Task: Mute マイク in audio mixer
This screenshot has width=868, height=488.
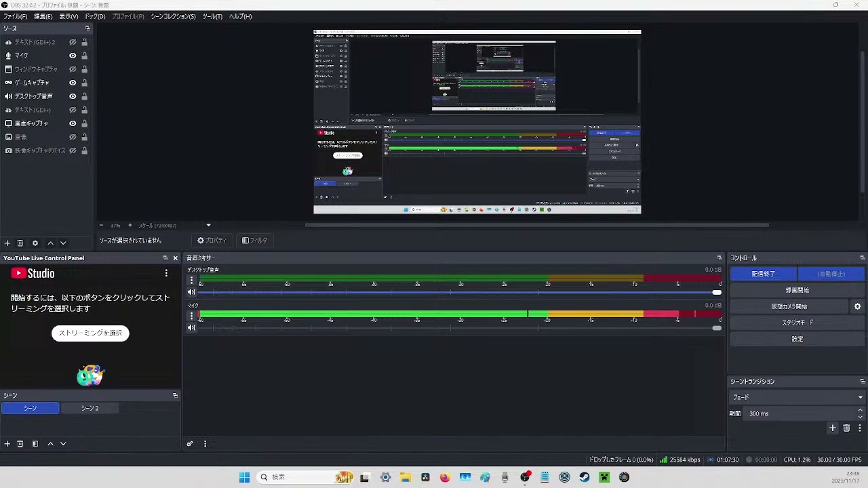Action: coord(191,328)
